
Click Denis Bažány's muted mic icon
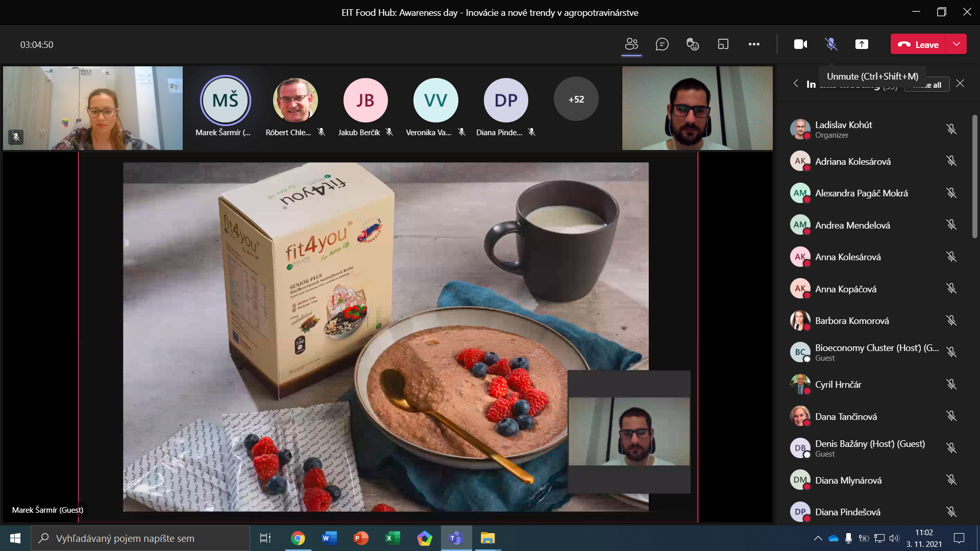point(951,448)
